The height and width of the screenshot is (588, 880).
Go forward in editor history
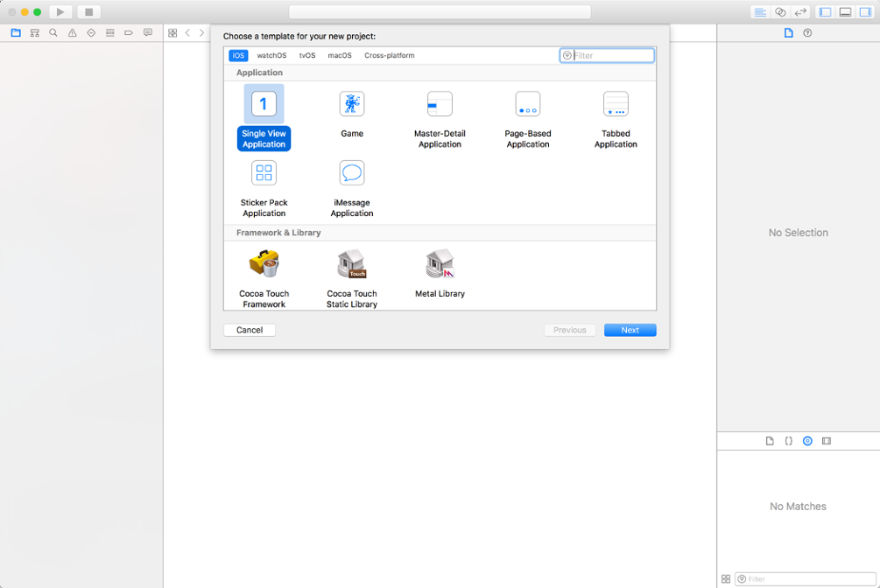tap(202, 33)
